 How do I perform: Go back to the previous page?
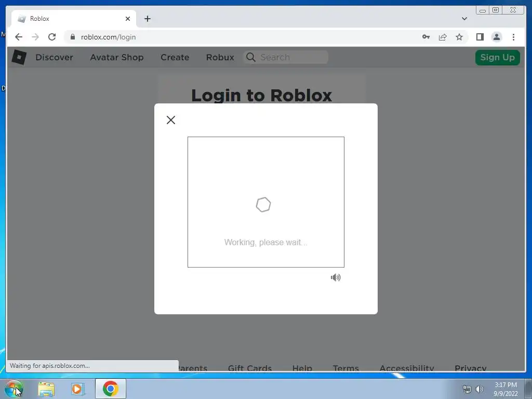coord(19,37)
